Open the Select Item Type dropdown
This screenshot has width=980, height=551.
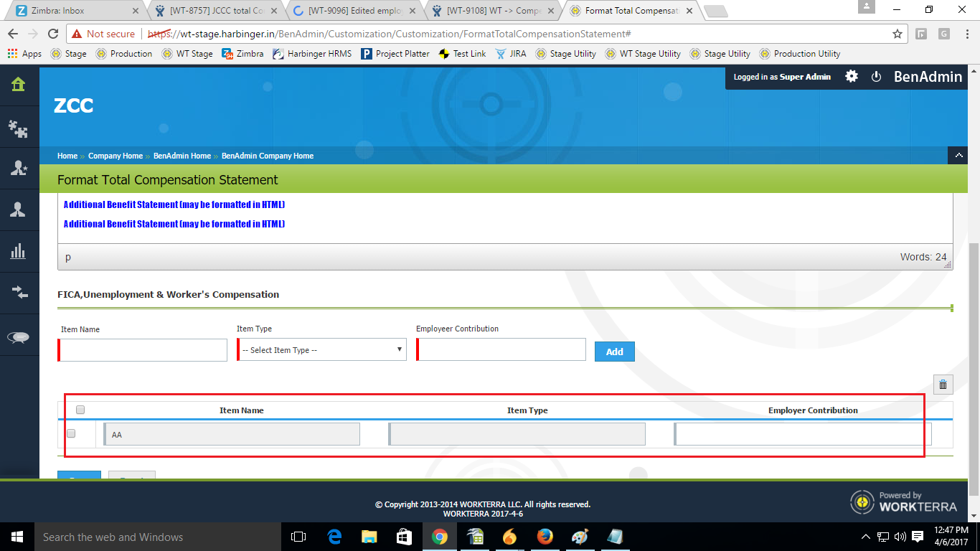[322, 350]
